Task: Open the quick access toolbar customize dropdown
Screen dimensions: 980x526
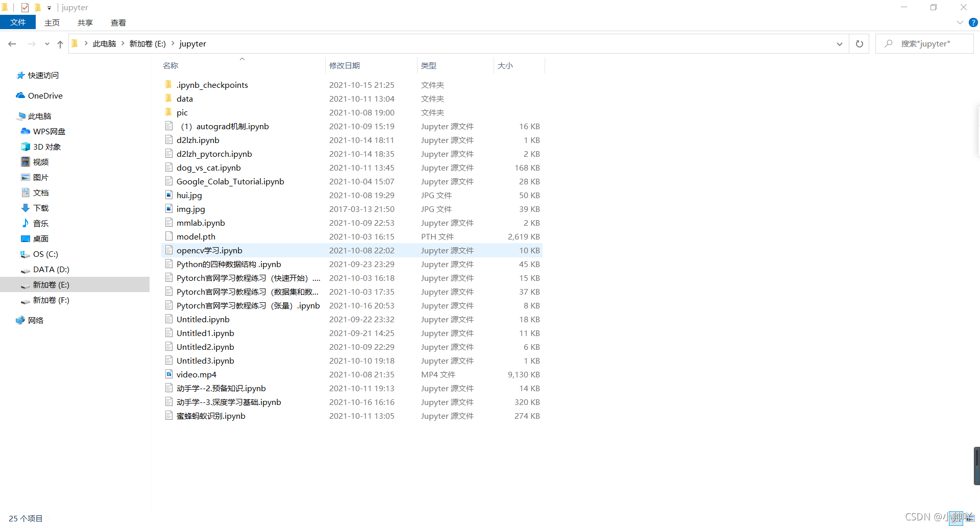Action: click(x=49, y=8)
